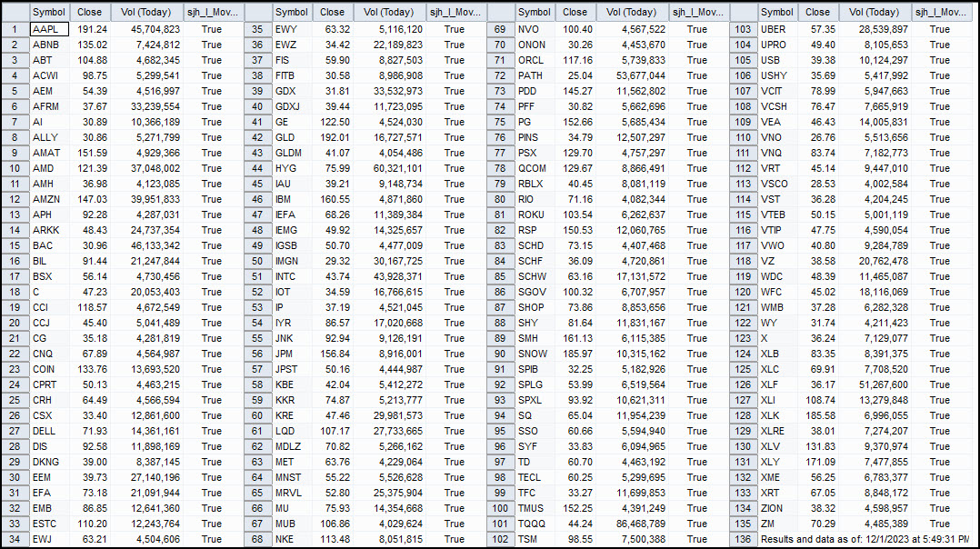Click the last Vol (Today) column header

pos(875,12)
